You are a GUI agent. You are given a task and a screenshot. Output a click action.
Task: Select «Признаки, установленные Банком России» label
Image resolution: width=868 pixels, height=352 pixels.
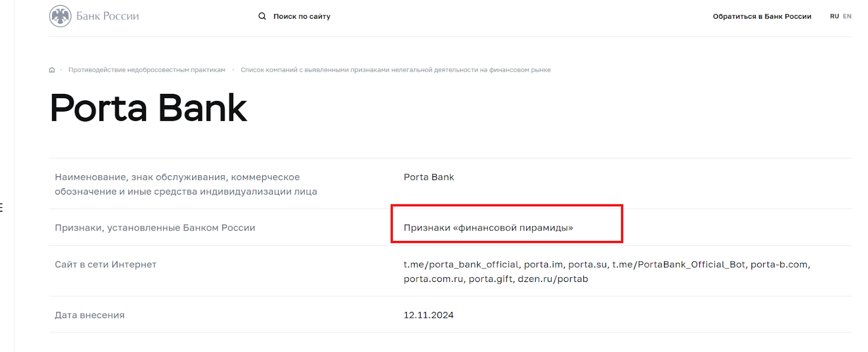155,228
